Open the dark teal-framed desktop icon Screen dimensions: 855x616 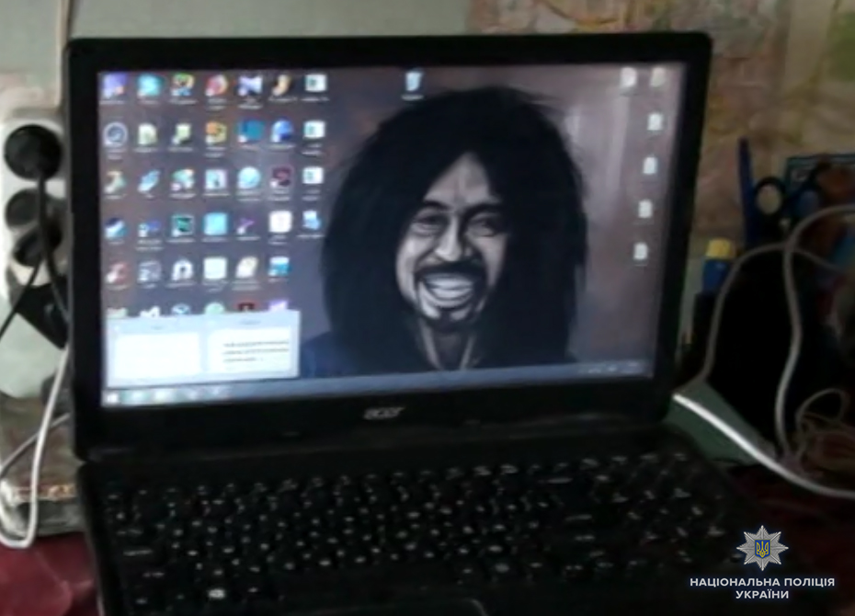[x=182, y=225]
